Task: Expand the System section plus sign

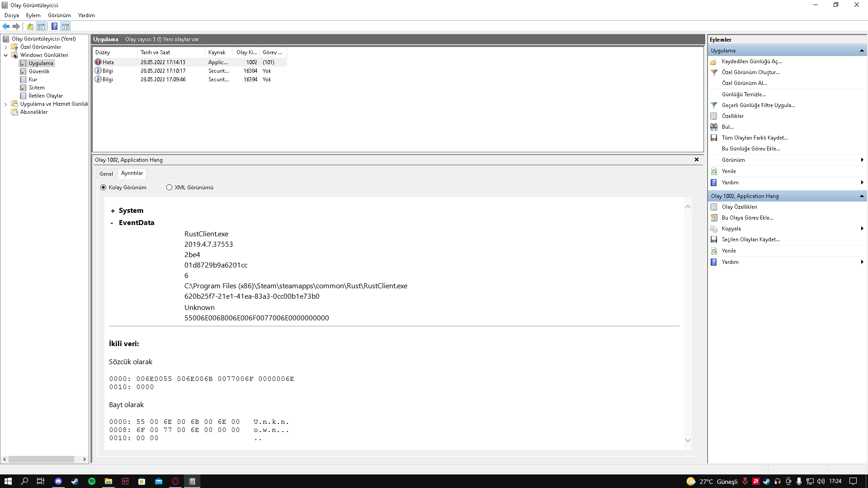Action: [x=113, y=211]
